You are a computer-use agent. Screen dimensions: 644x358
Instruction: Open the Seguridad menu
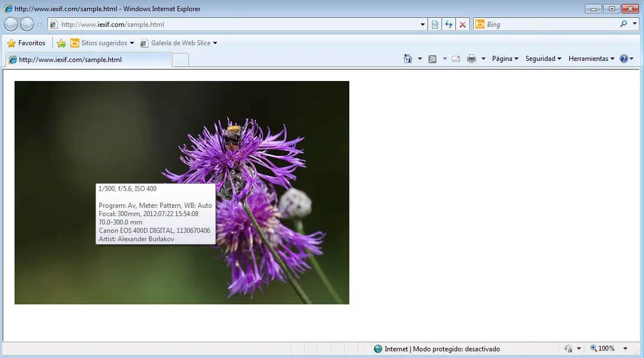coord(544,59)
